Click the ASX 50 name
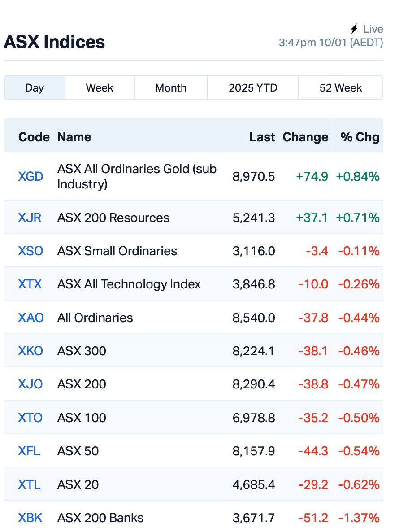Image resolution: width=399 pixels, height=532 pixels. point(78,451)
